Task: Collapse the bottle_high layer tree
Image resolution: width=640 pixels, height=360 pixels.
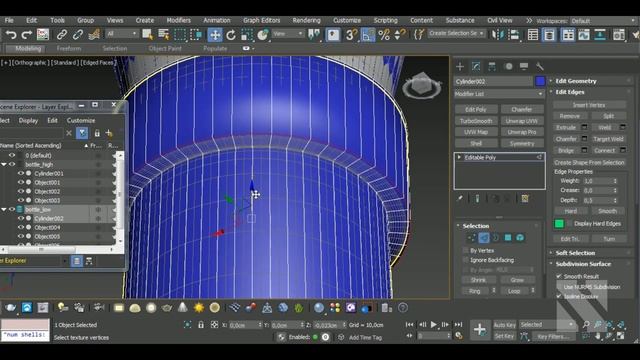Action: (x=4, y=164)
